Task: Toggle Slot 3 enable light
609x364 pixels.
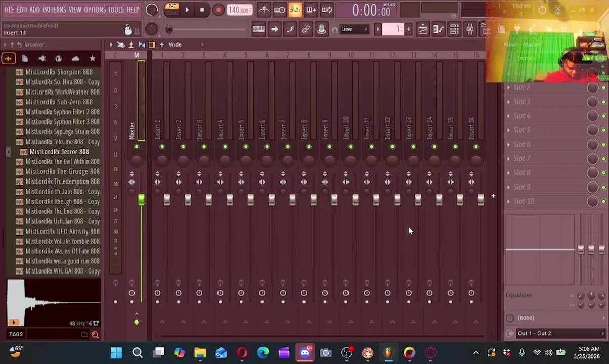Action: pyautogui.click(x=603, y=102)
